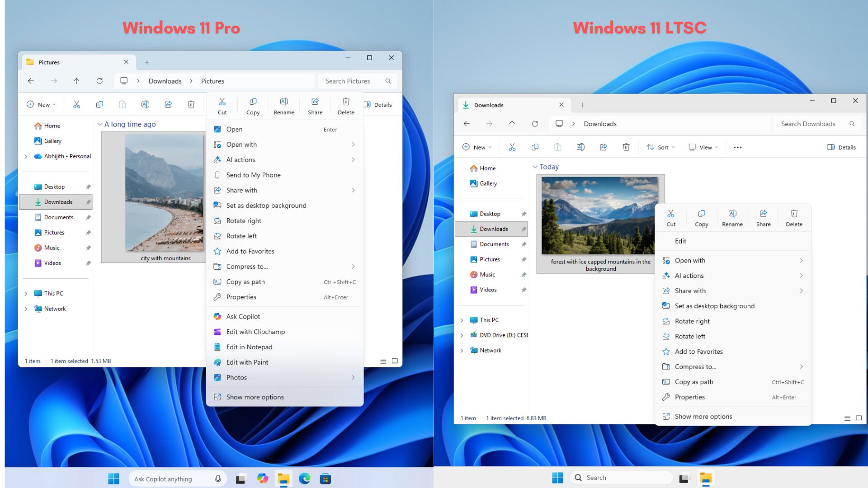
Task: Click the Cut icon in the LTSC context toolbar
Action: point(671,218)
